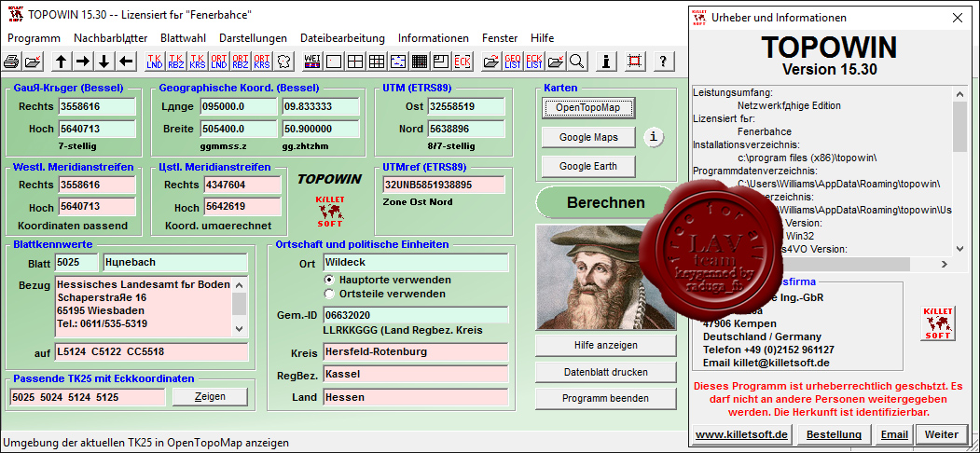The image size is (980, 453).
Task: Click the TK LND toolbar icon
Action: 155,62
